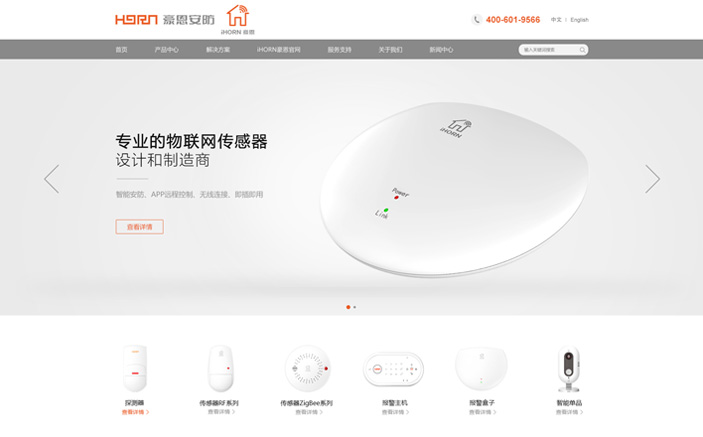Image resolution: width=703 pixels, height=437 pixels.
Task: Open 查看详情 link under 报警盒子
Action: click(482, 412)
